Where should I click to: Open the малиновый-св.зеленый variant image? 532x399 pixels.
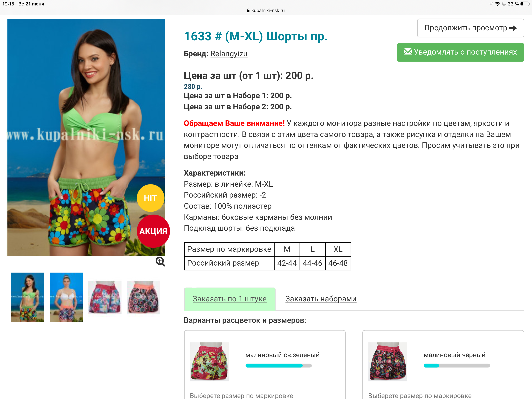click(209, 361)
